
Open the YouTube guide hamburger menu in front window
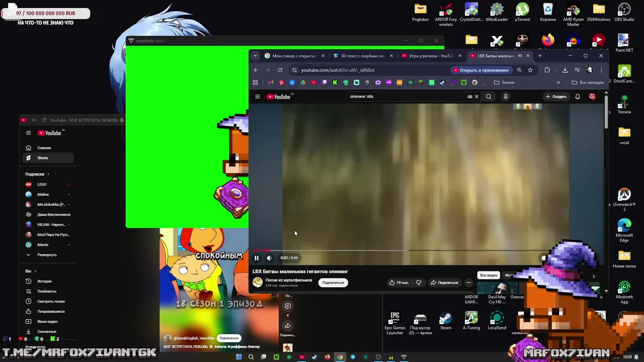tap(257, 97)
